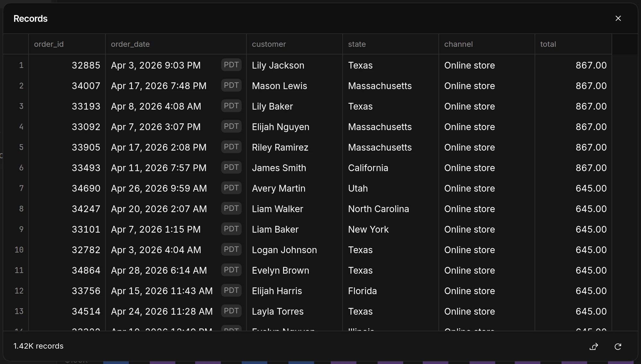Viewport: 641px width, 364px height.
Task: Click the state column header
Action: (391, 44)
